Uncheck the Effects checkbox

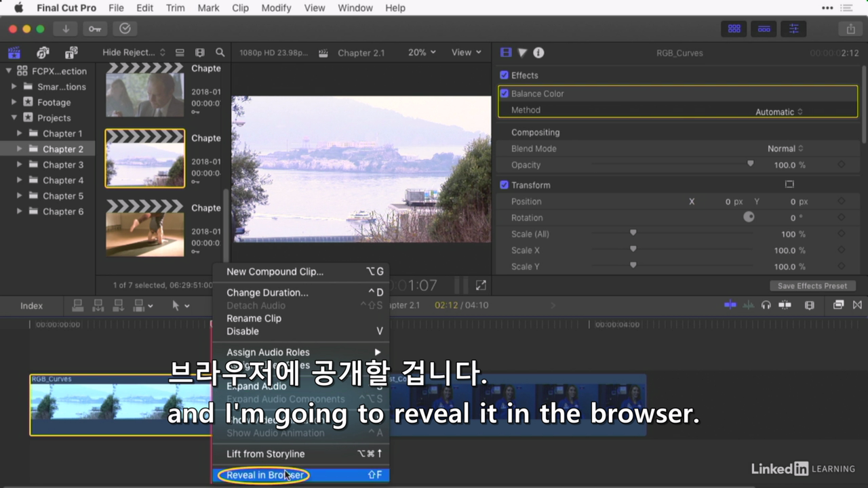pos(504,75)
